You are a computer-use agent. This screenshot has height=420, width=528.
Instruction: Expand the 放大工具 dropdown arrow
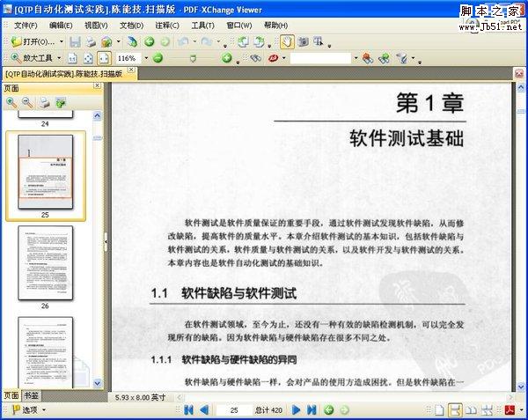(x=59, y=58)
